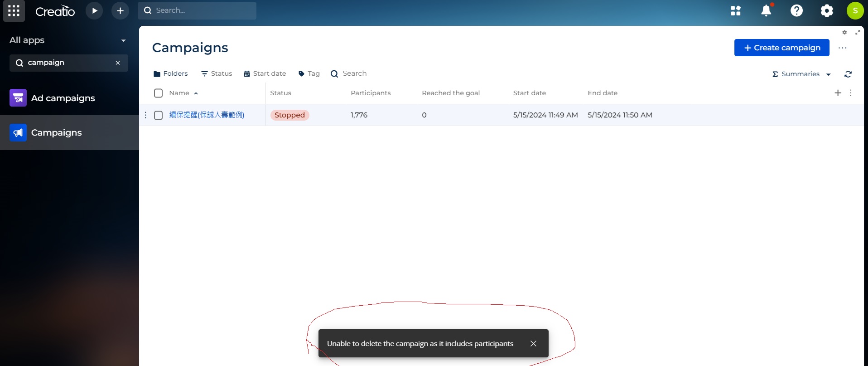Click the global Search field in top bar
This screenshot has height=366, width=868.
coord(197,10)
